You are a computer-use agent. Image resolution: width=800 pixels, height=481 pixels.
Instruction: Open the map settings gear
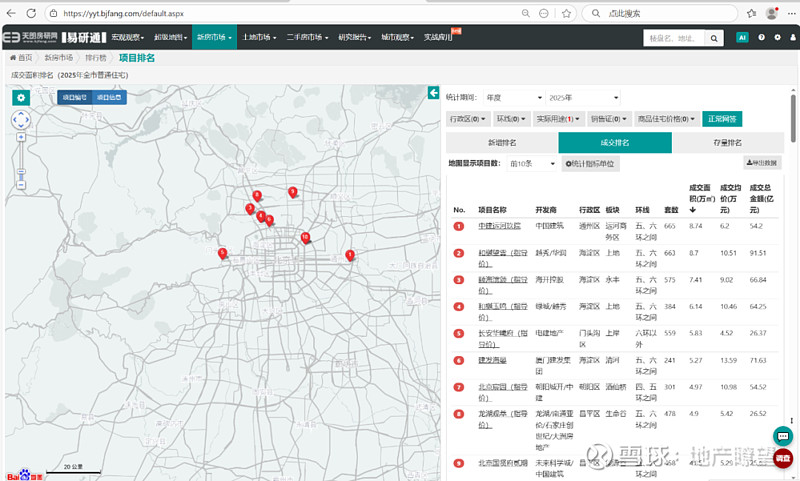click(x=21, y=97)
